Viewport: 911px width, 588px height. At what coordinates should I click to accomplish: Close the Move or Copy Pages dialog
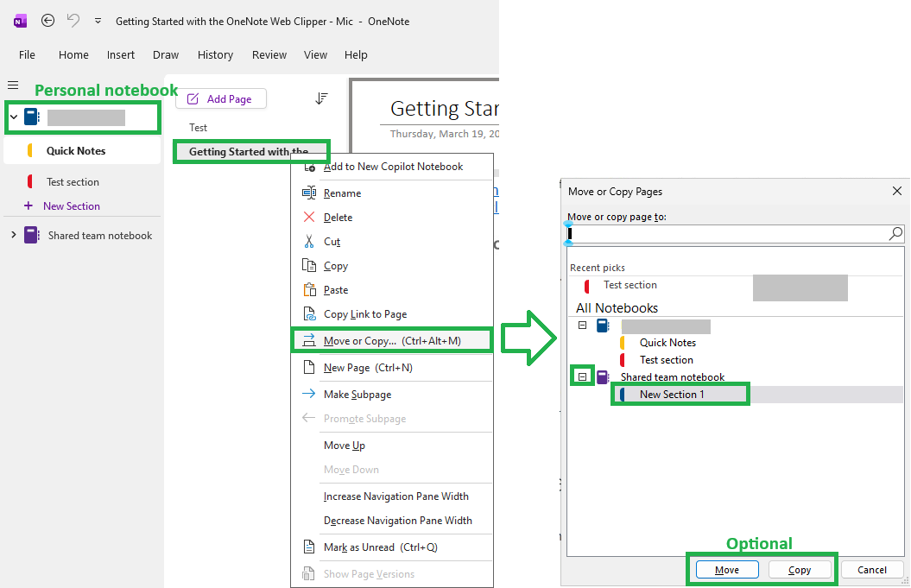pos(897,191)
